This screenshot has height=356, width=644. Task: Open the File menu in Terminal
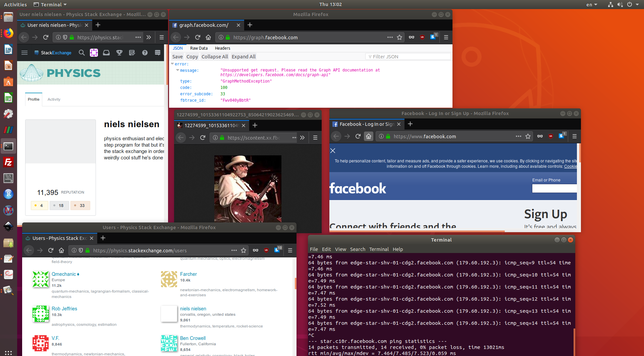314,249
